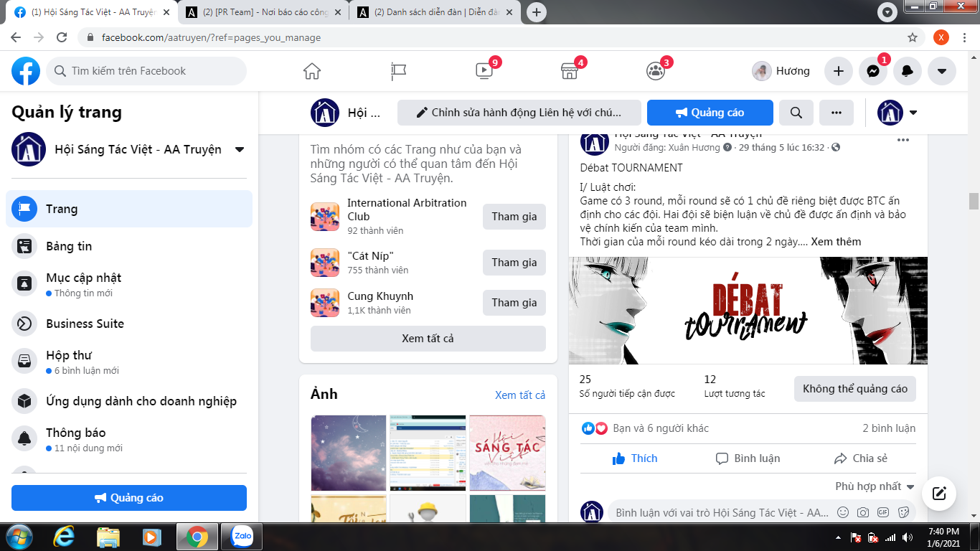Viewport: 980px width, 551px height.
Task: Focus the comment input field
Action: 721,513
